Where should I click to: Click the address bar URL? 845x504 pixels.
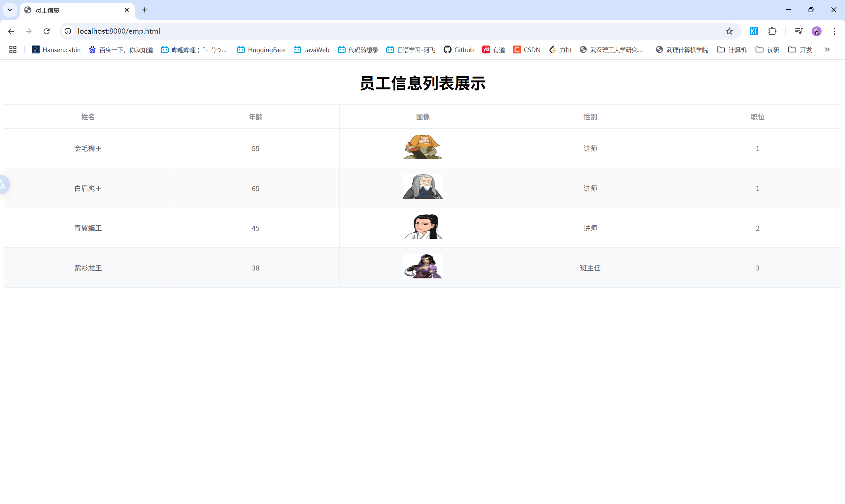[119, 31]
